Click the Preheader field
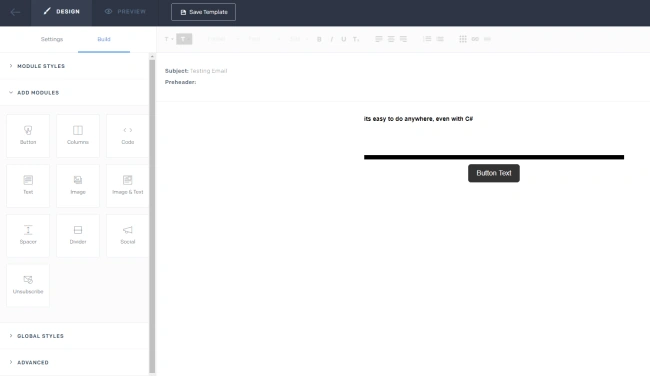 point(181,82)
